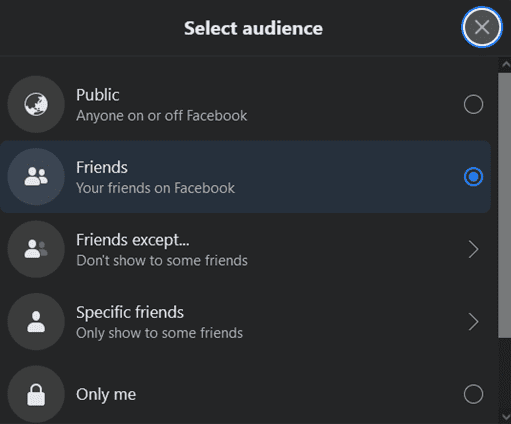Image resolution: width=511 pixels, height=424 pixels.
Task: Select the Only me radio button
Action: 473,394
